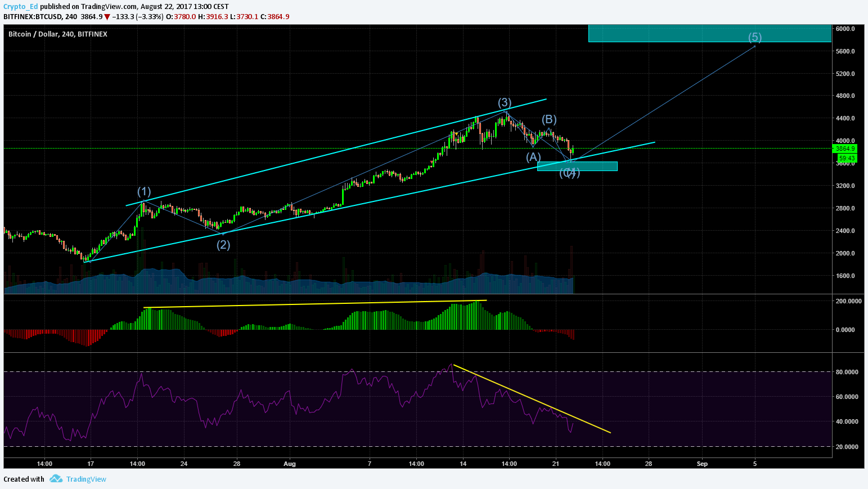The width and height of the screenshot is (868, 489).
Task: Click the 2000.0 price axis label
Action: [x=845, y=253]
